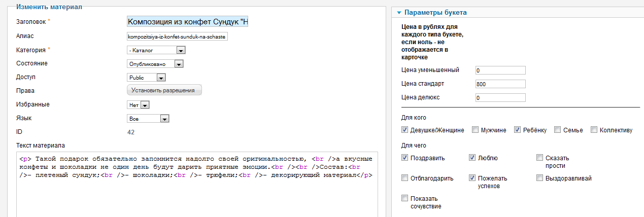644x217 pixels.
Task: Collapse the Параметры букета panel
Action: click(x=399, y=13)
